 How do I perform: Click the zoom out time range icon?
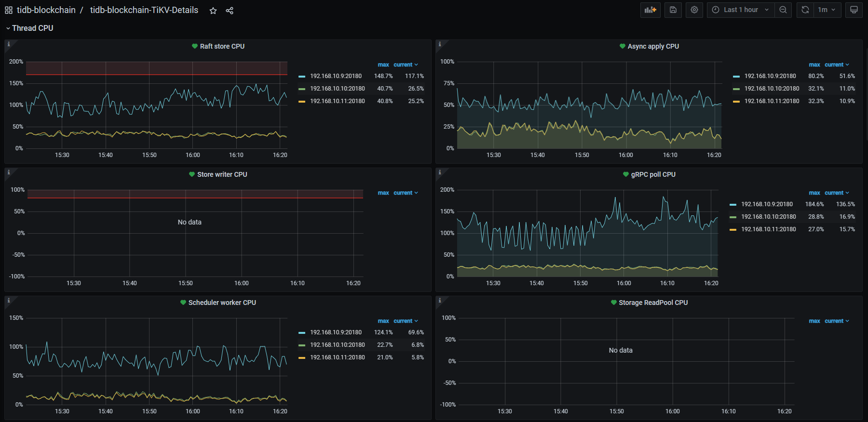point(783,10)
